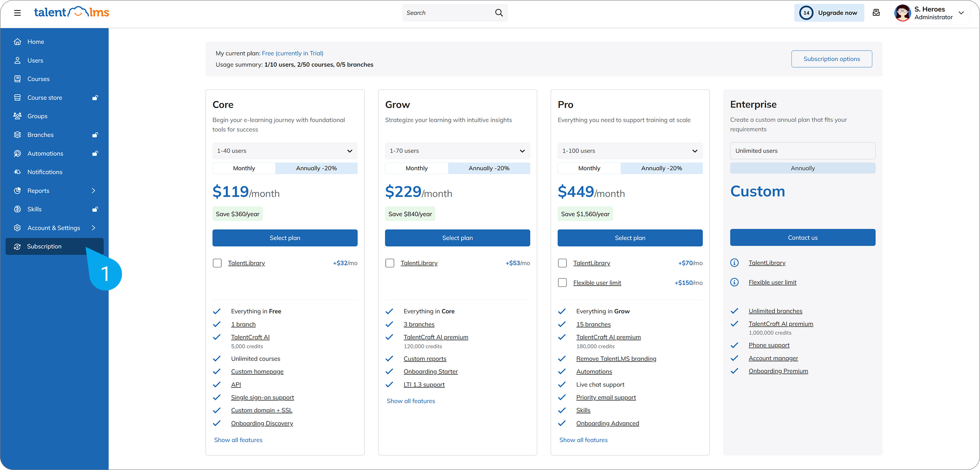Open Single sign-on support link
Image resolution: width=980 pixels, height=470 pixels.
[x=262, y=398]
